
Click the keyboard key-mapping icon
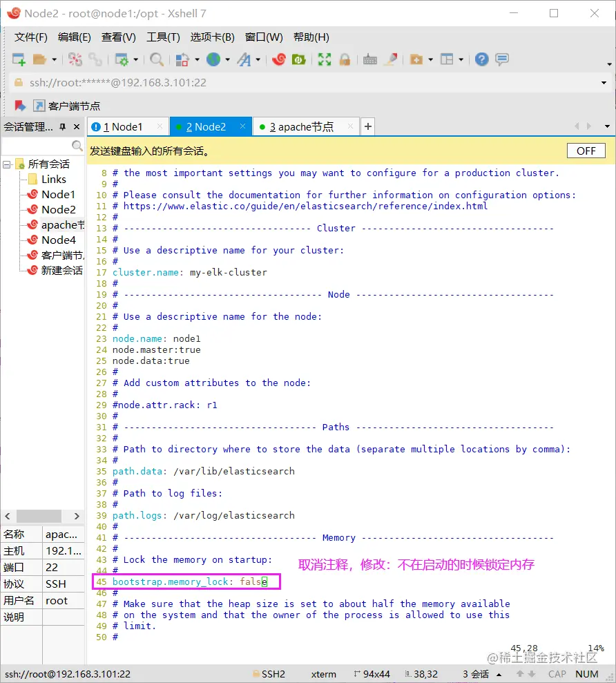pyautogui.click(x=370, y=59)
